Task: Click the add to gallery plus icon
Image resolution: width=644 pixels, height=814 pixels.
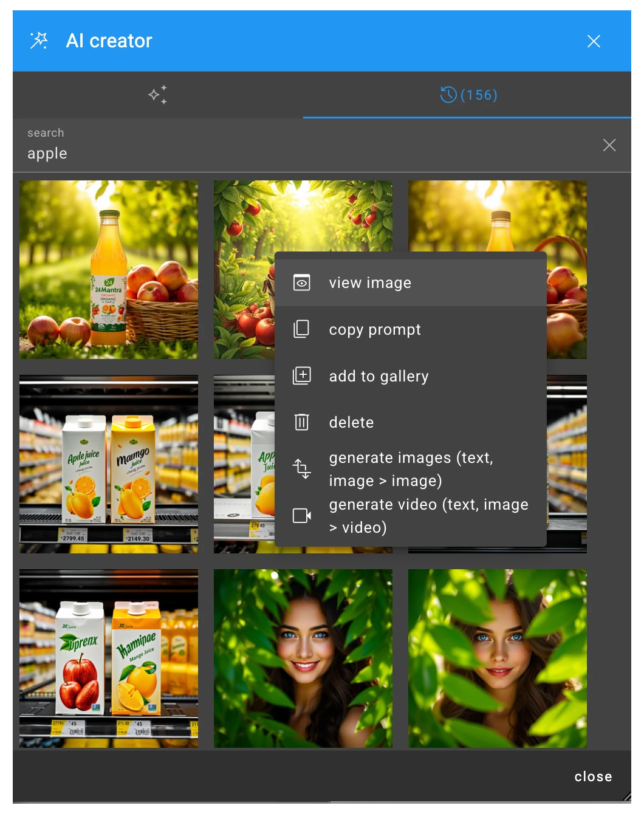Action: [302, 375]
